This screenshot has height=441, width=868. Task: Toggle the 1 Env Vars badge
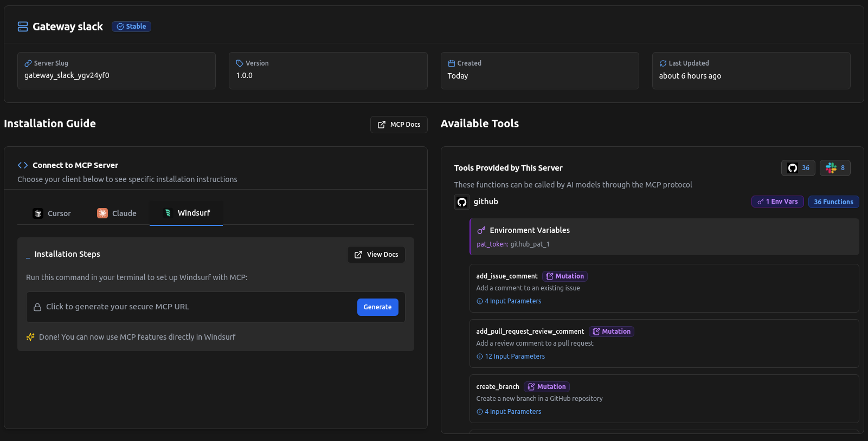777,202
